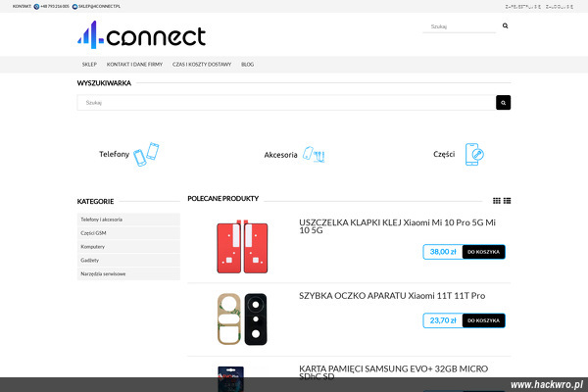Open USZCZELKA KLAPKI KLEJ Xiaomi product title
Viewport: 588px width, 392px height.
[x=398, y=226]
